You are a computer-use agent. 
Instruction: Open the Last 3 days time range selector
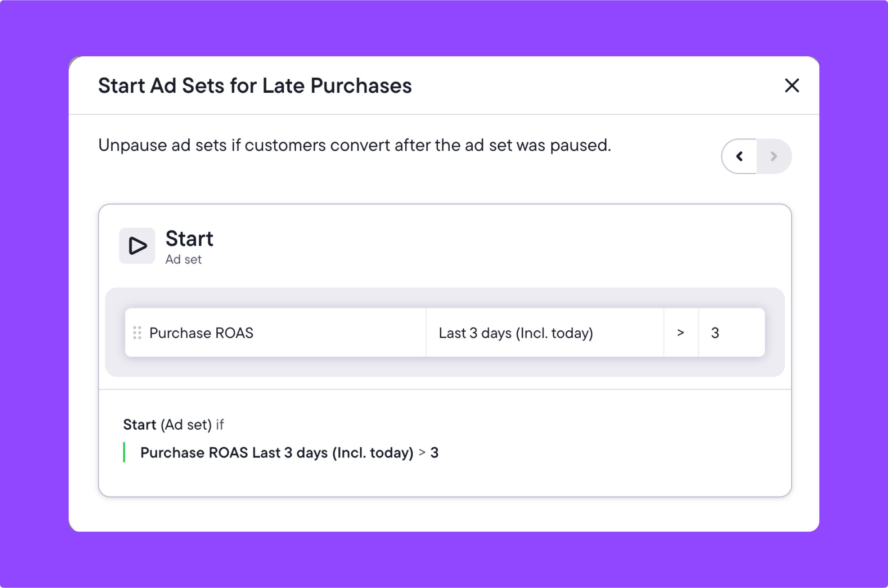click(x=545, y=333)
